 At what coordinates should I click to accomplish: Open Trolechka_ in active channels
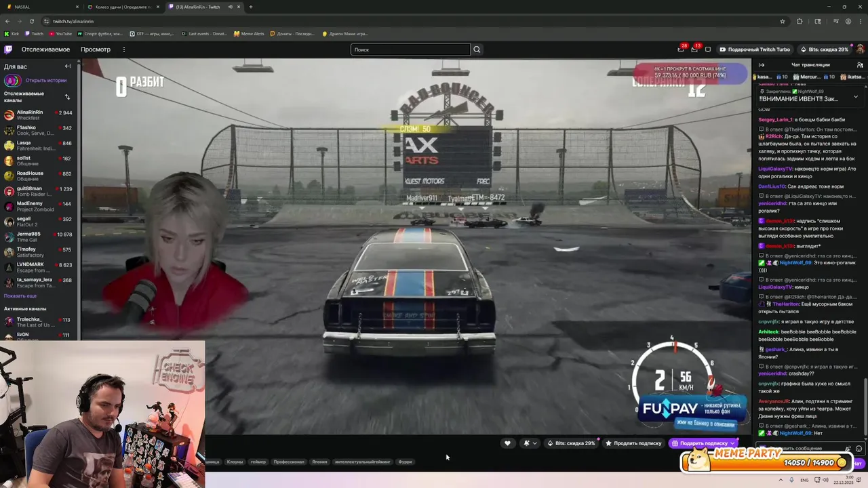point(39,322)
